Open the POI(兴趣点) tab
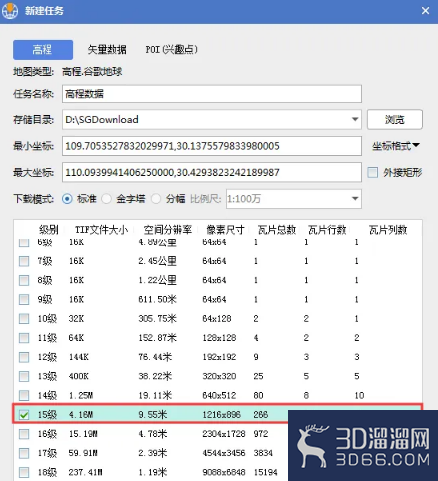This screenshot has height=481, width=438. click(x=171, y=50)
